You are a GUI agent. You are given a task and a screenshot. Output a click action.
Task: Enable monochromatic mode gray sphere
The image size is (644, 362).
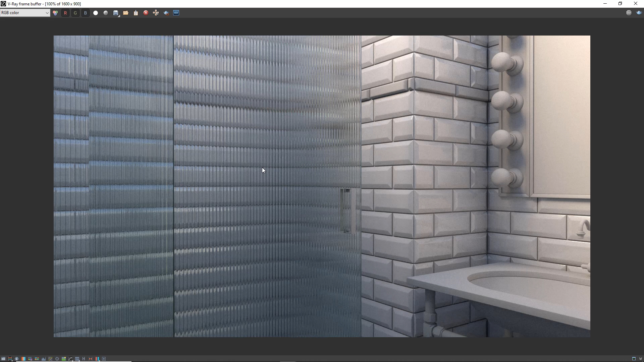point(106,13)
